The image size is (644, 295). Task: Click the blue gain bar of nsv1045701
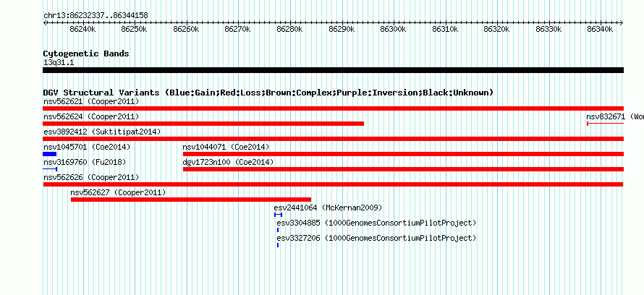[x=50, y=154]
